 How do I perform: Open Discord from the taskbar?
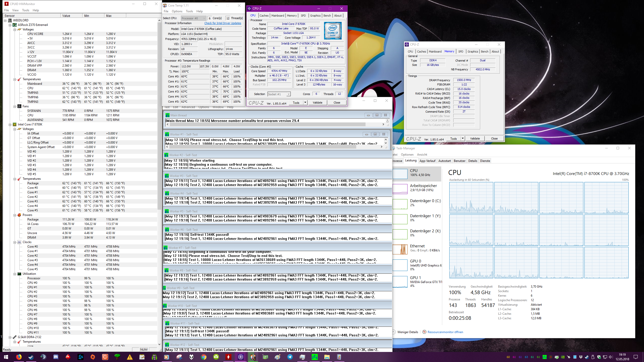click(x=56, y=357)
